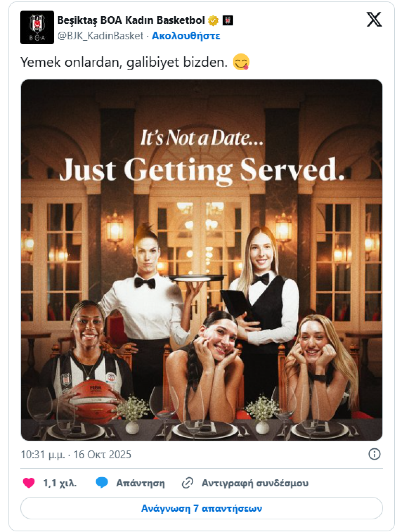Image resolution: width=402 pixels, height=532 pixels.
Task: Click the gold verified badge
Action: (x=213, y=20)
